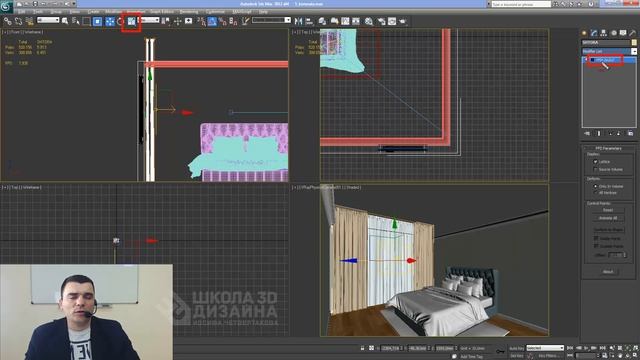Toggle Percent Snap on the toolbar
Viewport: 640px width, 360px height.
pyautogui.click(x=222, y=21)
